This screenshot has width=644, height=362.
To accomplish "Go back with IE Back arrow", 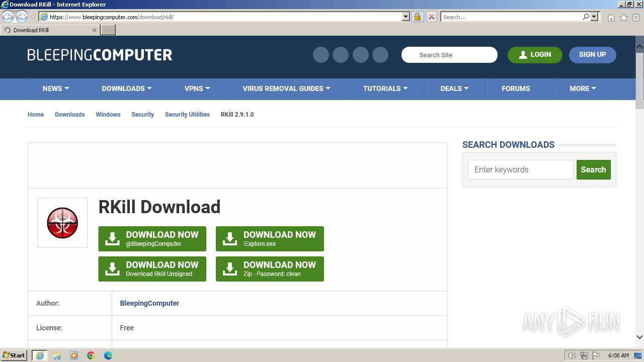I will click(x=8, y=17).
